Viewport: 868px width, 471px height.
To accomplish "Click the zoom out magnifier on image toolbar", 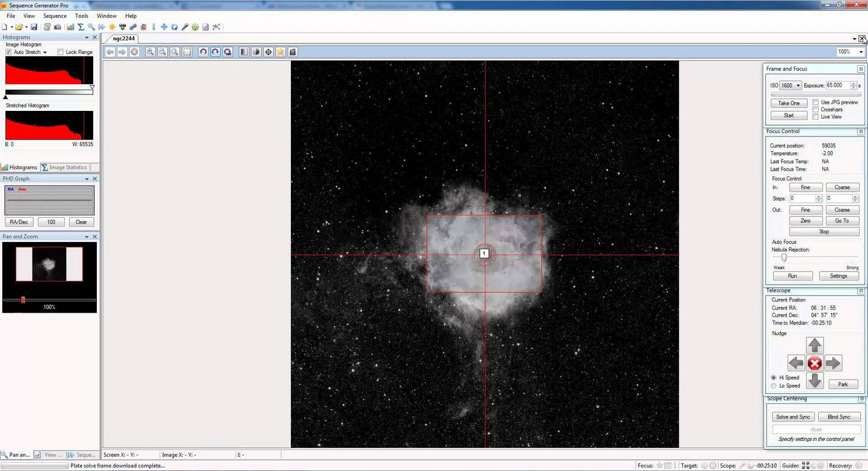I will (x=162, y=52).
